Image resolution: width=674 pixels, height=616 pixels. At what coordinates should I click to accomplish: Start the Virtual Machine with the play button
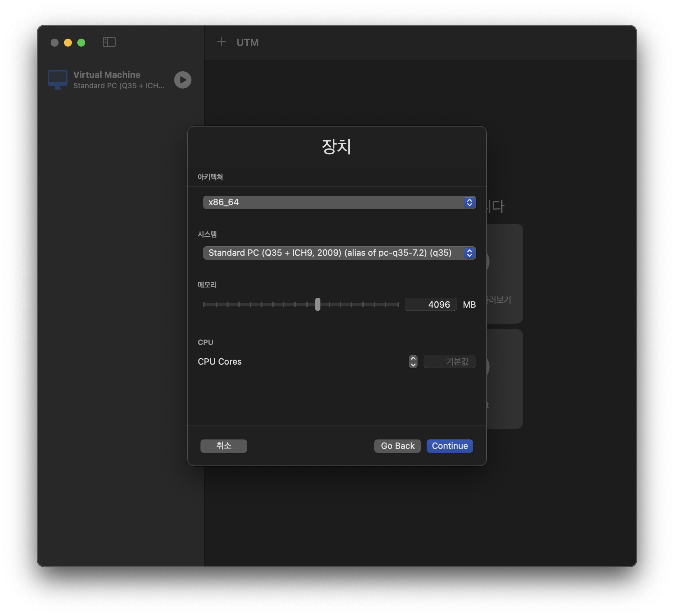(x=182, y=80)
